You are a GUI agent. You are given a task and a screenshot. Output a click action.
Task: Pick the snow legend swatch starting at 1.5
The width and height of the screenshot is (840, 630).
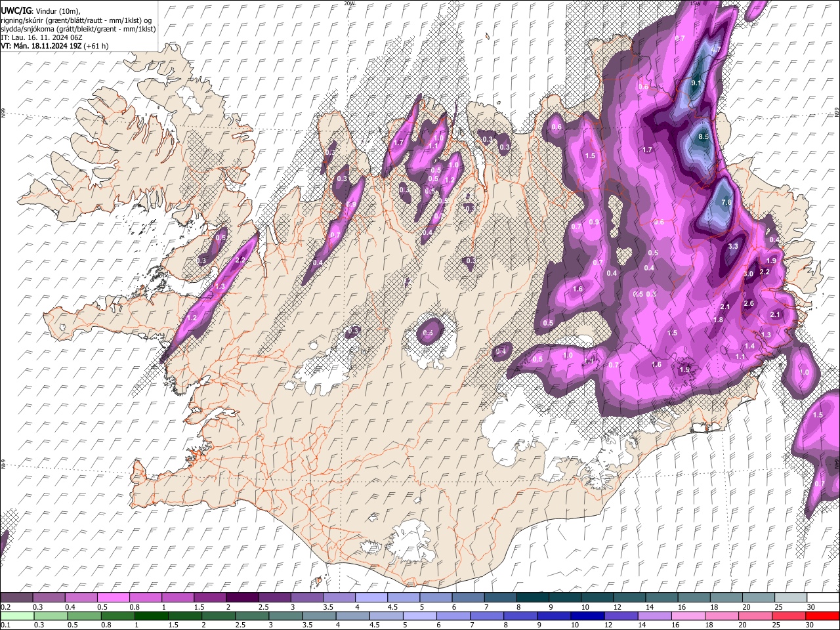click(x=209, y=597)
